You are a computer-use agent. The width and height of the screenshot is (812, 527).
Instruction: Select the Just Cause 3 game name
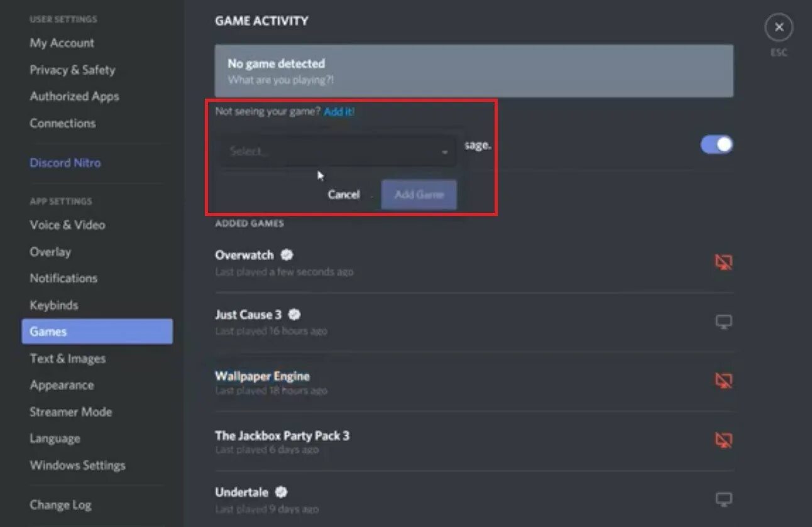pyautogui.click(x=248, y=315)
